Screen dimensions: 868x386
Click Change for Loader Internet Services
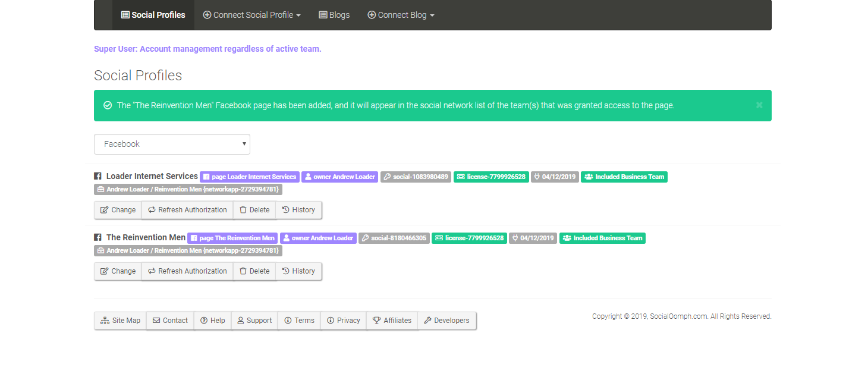click(117, 210)
